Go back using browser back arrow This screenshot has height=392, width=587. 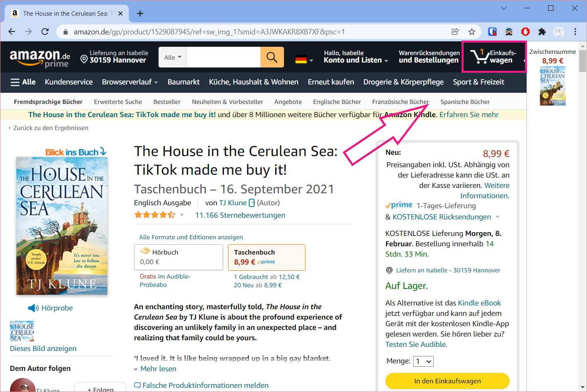[12, 31]
